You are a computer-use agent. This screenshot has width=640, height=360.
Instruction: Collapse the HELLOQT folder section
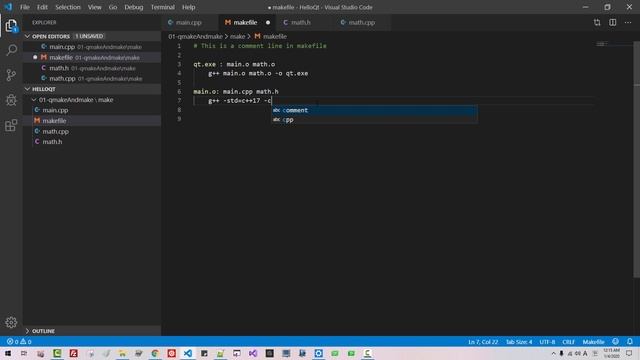[92, 89]
